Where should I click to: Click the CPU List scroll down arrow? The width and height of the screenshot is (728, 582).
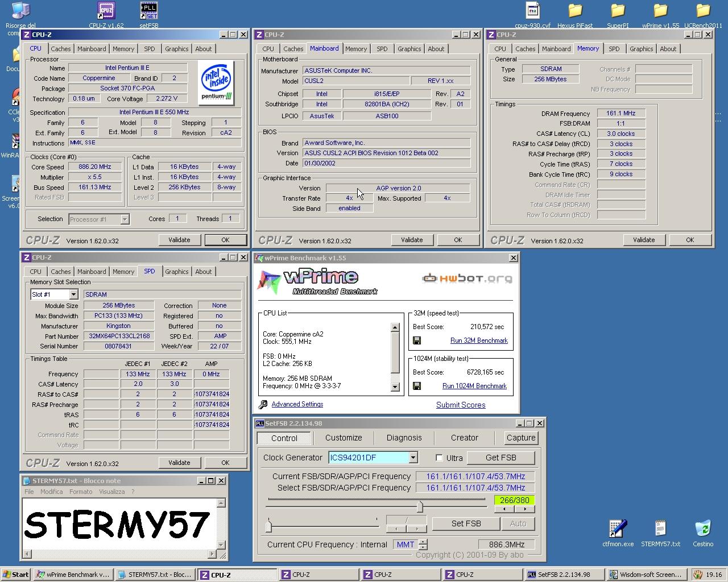(x=395, y=387)
